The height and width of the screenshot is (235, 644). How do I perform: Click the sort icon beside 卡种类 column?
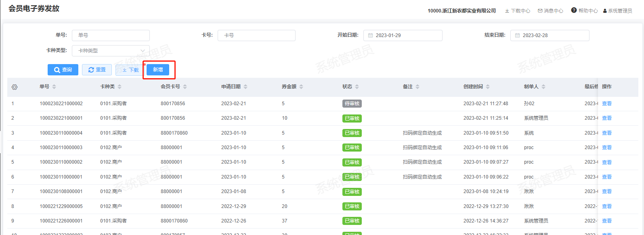[120, 87]
